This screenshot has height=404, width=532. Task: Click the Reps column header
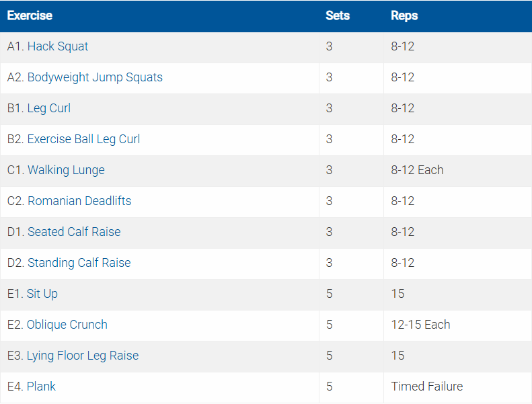point(404,15)
